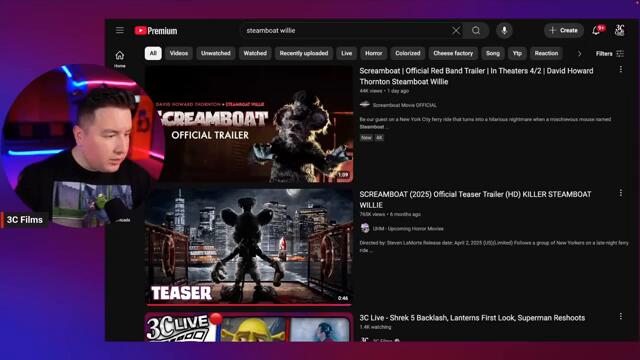Image resolution: width=640 pixels, height=360 pixels.
Task: Click the magnifier search button
Action: pos(476,31)
